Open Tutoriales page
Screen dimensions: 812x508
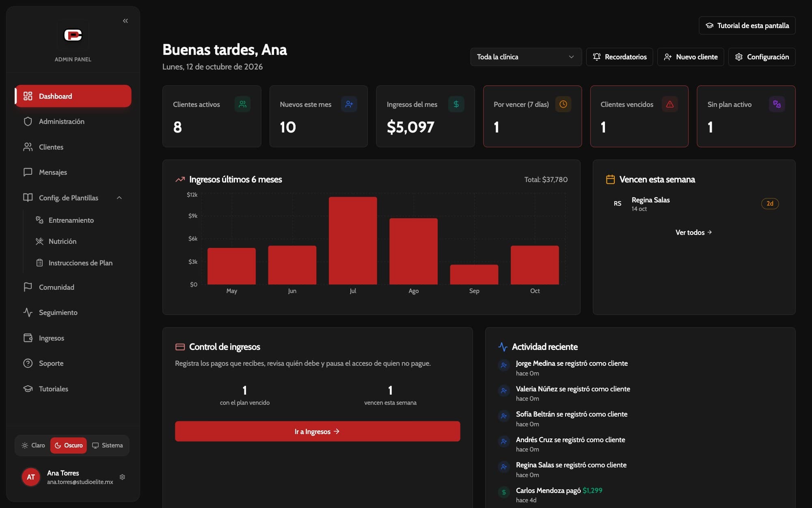(x=73, y=389)
